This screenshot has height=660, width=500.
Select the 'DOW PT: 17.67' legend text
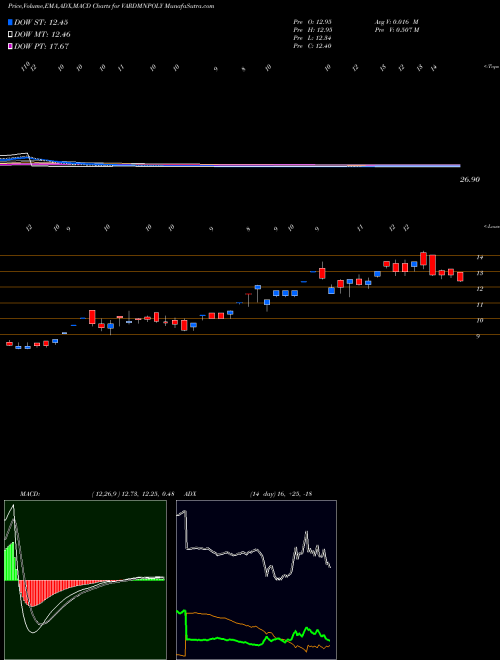click(41, 47)
